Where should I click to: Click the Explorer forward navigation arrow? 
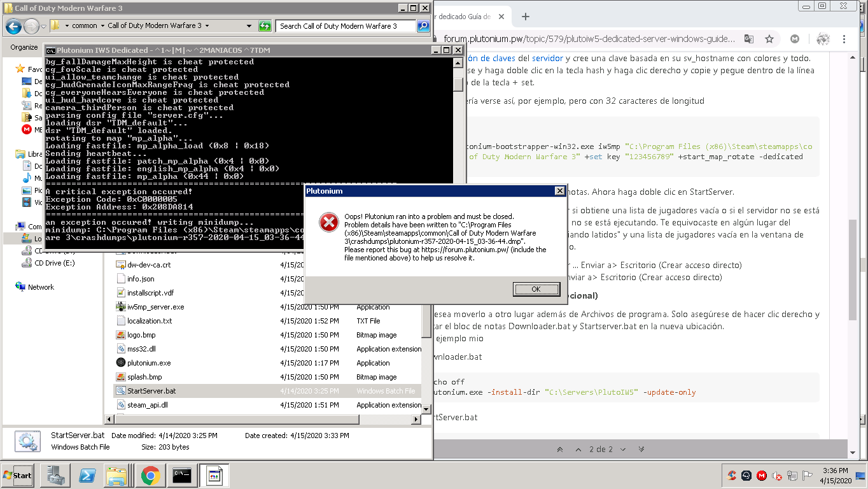point(31,26)
